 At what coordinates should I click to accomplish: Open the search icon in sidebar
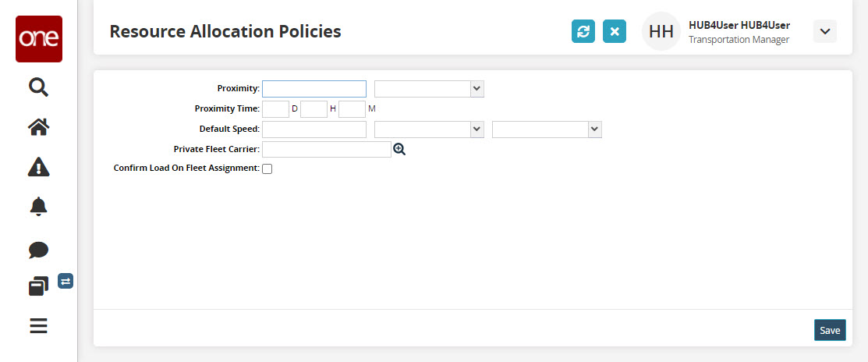coord(38,87)
